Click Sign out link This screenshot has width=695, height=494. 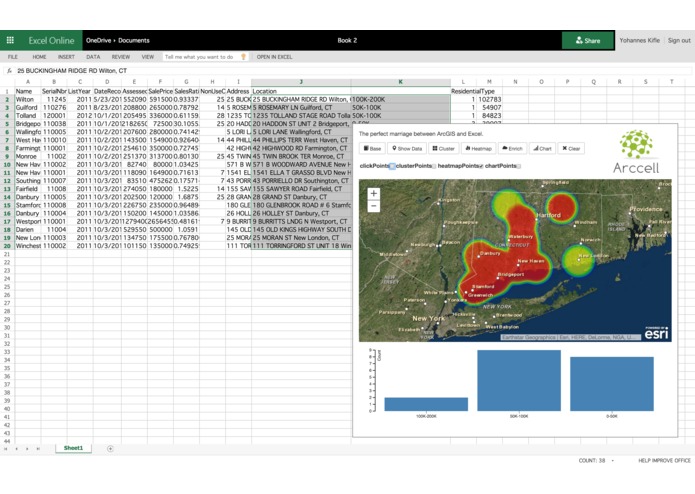(679, 40)
